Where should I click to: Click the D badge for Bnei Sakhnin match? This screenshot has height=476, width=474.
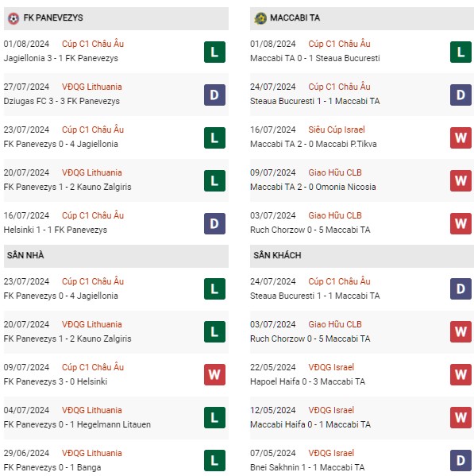[x=461, y=461]
